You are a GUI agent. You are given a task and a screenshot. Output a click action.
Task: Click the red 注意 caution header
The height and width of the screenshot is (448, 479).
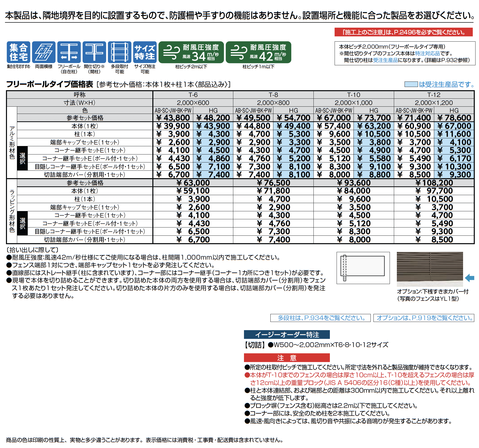coord(287,358)
